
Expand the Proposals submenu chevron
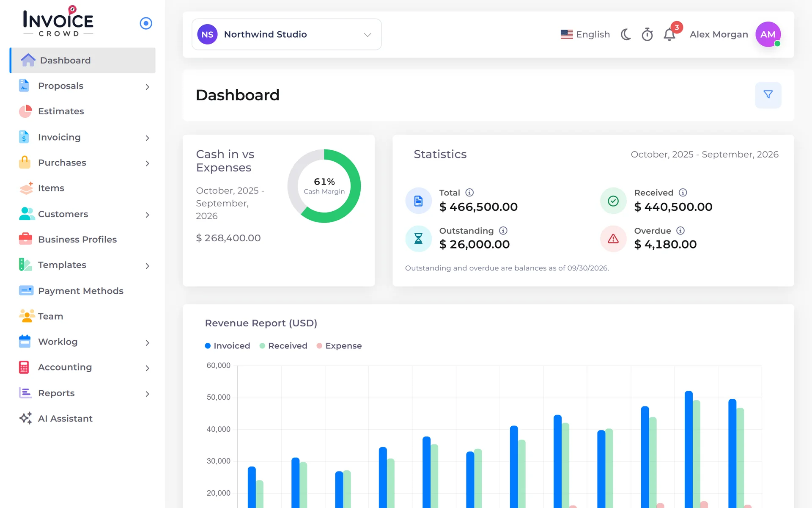click(147, 87)
